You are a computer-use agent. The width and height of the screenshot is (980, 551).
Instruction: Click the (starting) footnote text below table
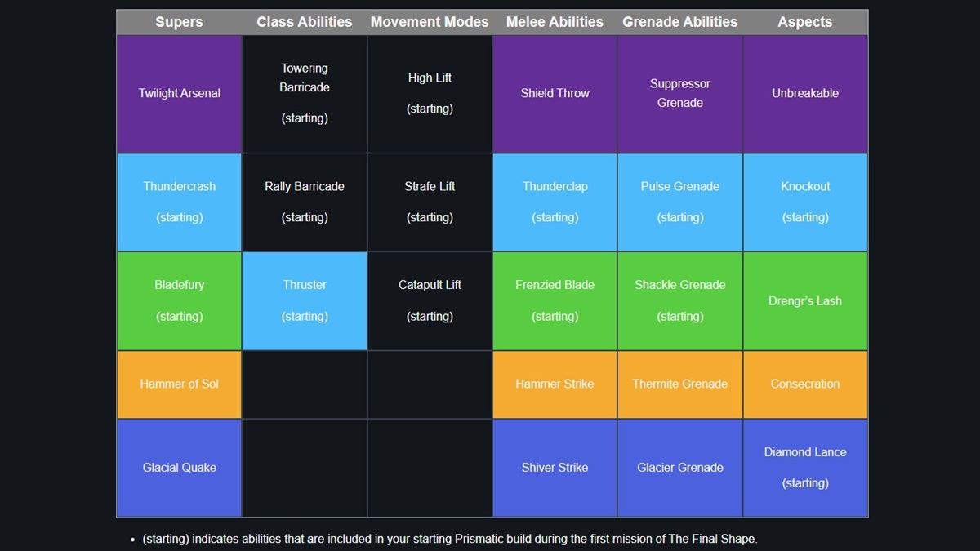click(x=449, y=539)
